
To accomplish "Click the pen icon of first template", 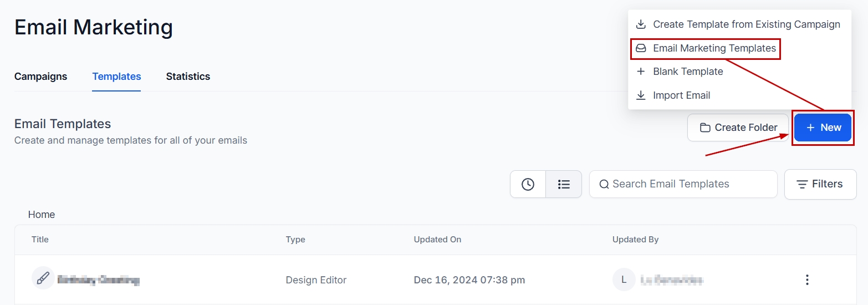I will [x=43, y=278].
